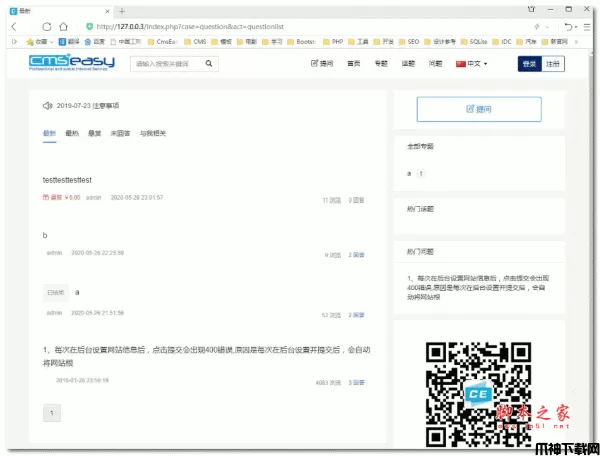Screen dimensions: 600x456
Task: Select the 最新 tab
Action: coord(49,133)
